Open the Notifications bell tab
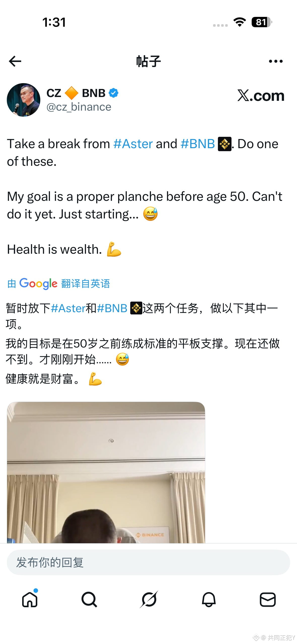 (209, 599)
